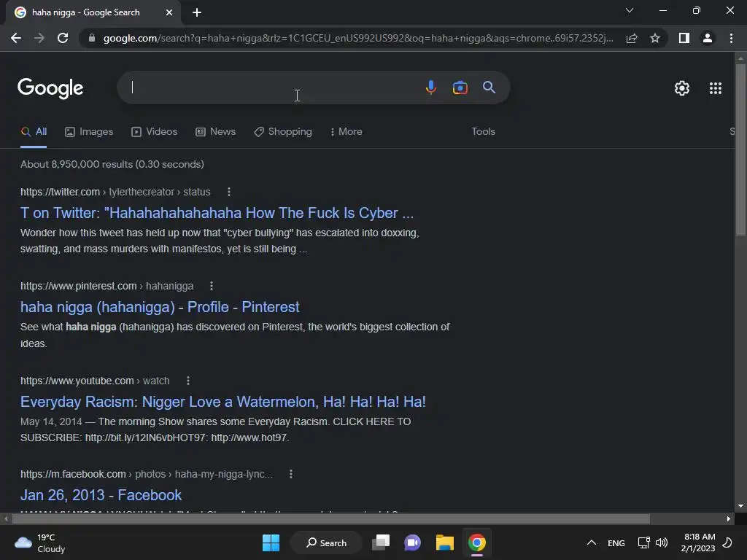This screenshot has width=747, height=560.
Task: Open Chrome three-dot menu
Action: (731, 38)
